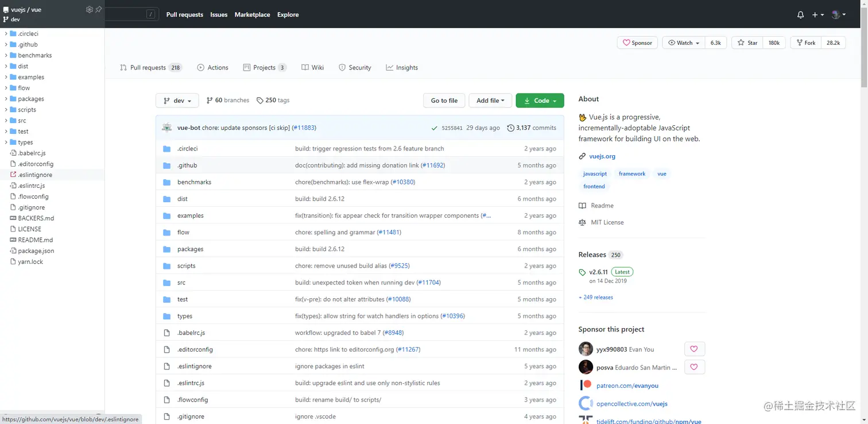Viewport: 868px width, 424px height.
Task: Open pull request #10380 link
Action: coord(403,182)
